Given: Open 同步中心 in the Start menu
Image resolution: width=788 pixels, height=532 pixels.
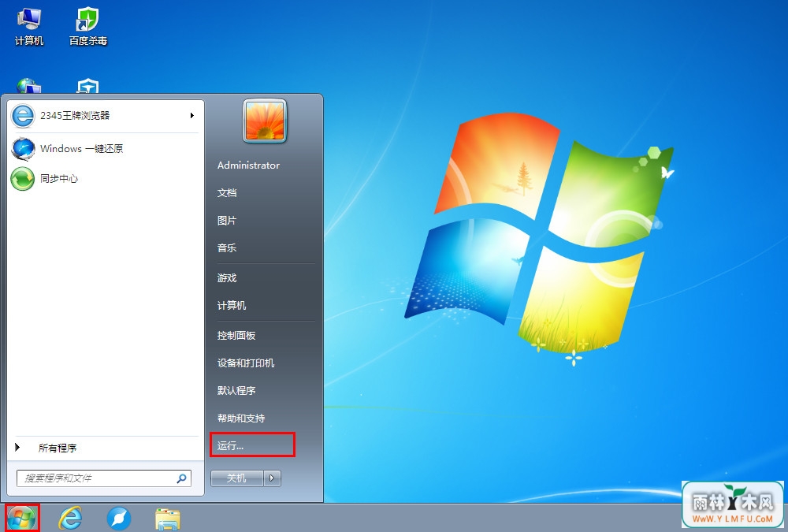Looking at the screenshot, I should (105, 178).
